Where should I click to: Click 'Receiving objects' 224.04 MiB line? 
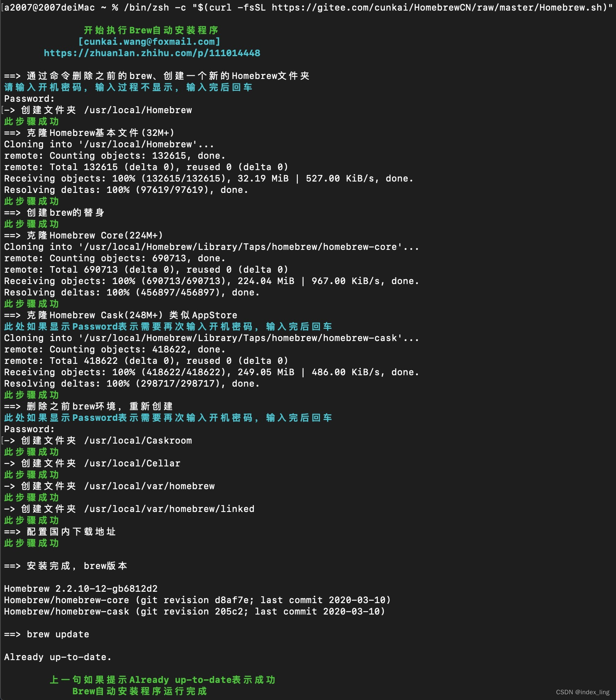pos(212,281)
